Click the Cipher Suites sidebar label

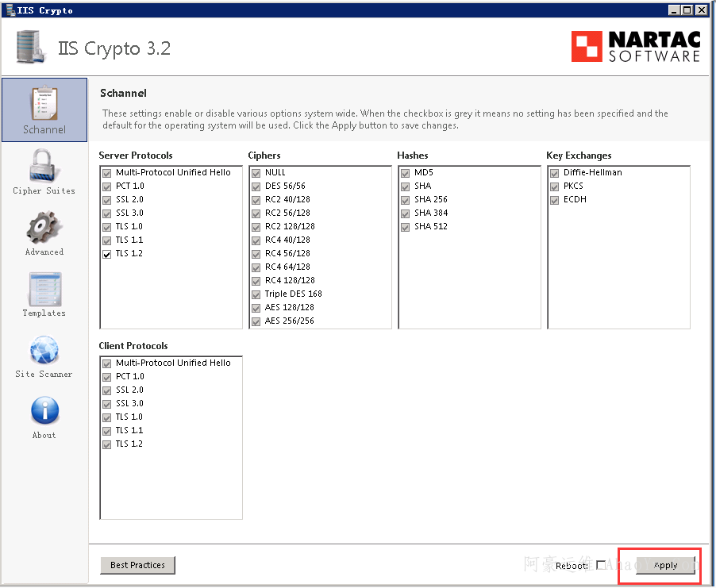(44, 190)
